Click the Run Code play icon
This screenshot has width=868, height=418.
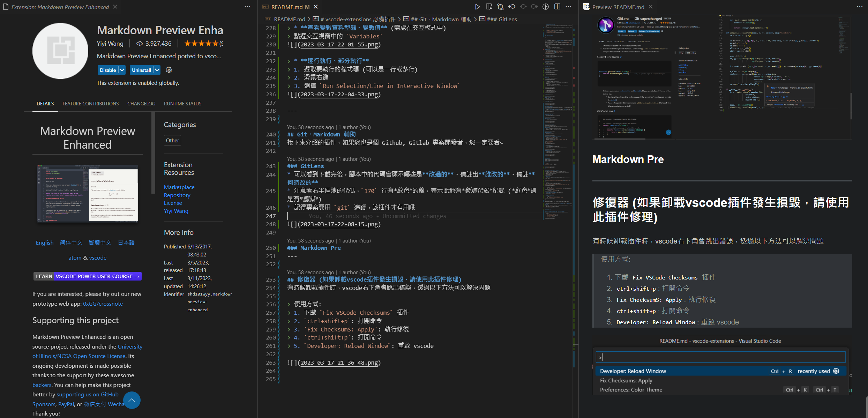pyautogui.click(x=477, y=7)
